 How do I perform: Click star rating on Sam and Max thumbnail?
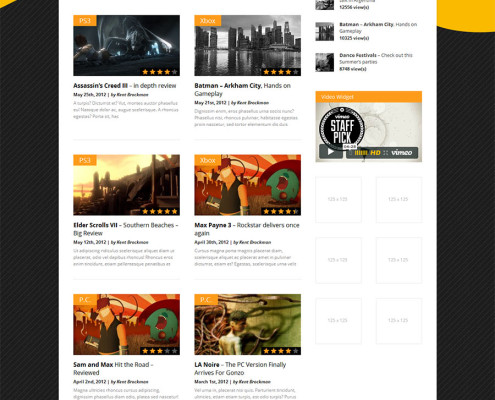[x=160, y=351]
